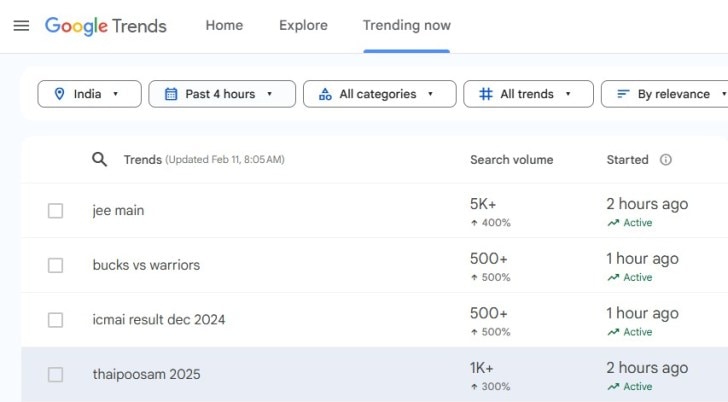Click 1 hour ago in bucks vs warriors row
The height and width of the screenshot is (402, 728).
tap(643, 259)
